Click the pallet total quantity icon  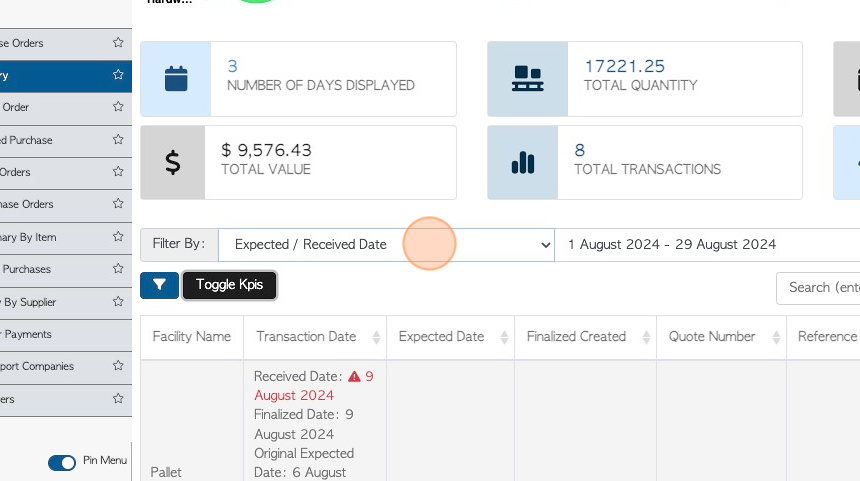[527, 77]
